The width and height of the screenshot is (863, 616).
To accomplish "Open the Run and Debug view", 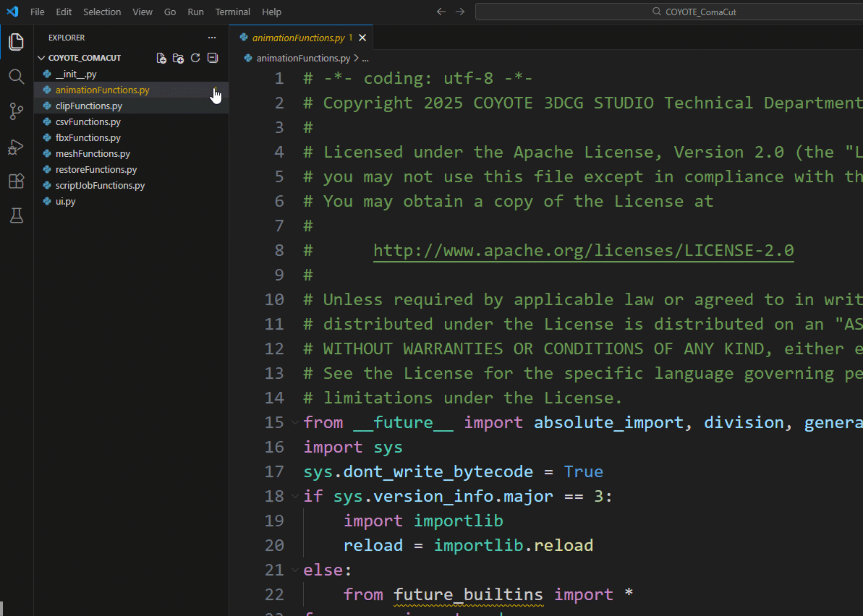I will pos(16,147).
